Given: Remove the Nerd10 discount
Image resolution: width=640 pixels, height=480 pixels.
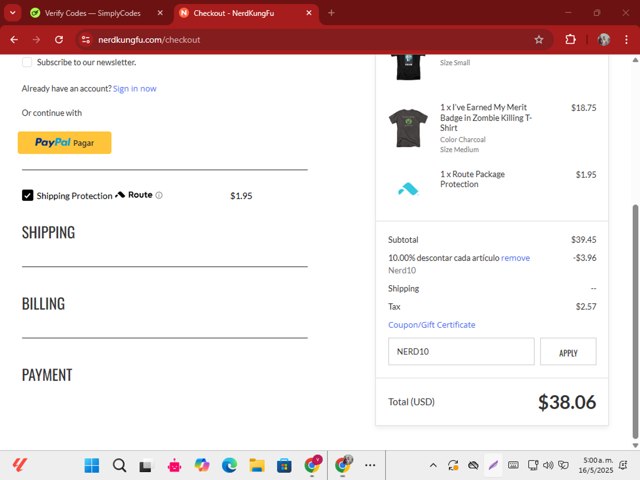Looking at the screenshot, I should tap(515, 258).
